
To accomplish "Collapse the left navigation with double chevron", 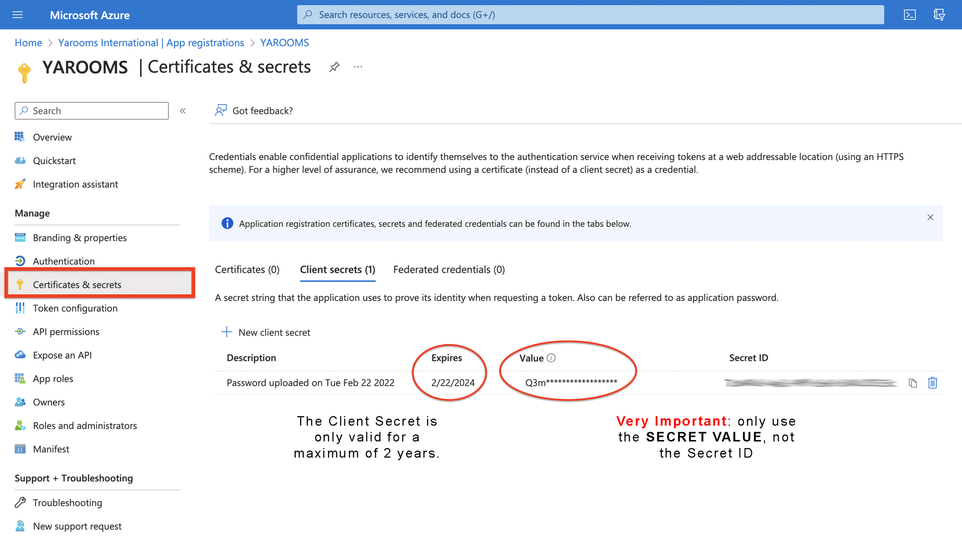I will (x=183, y=111).
